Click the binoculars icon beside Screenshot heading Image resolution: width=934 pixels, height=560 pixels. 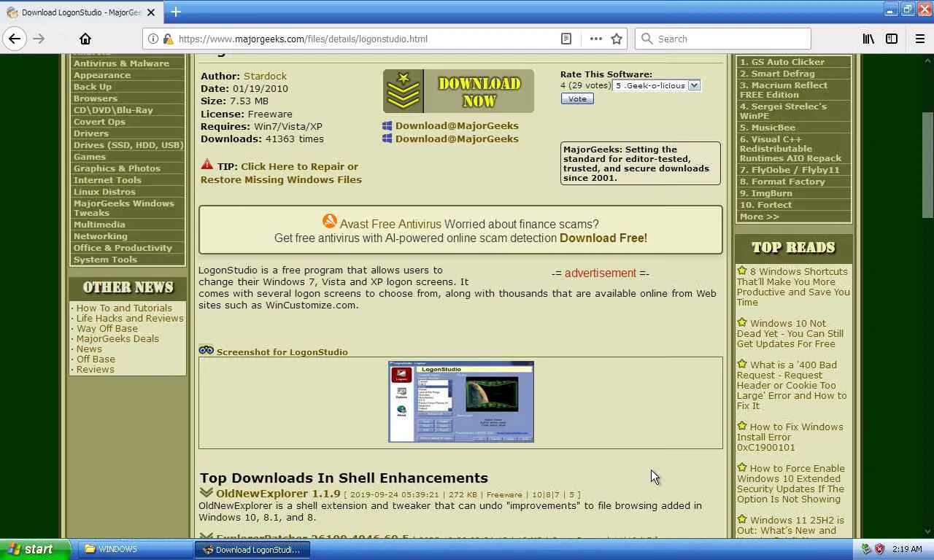coord(207,350)
